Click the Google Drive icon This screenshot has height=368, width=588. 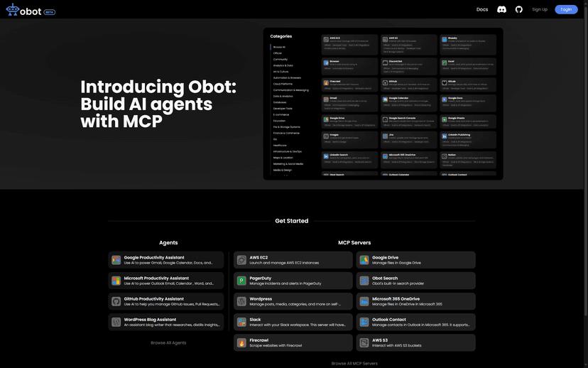pyautogui.click(x=364, y=260)
